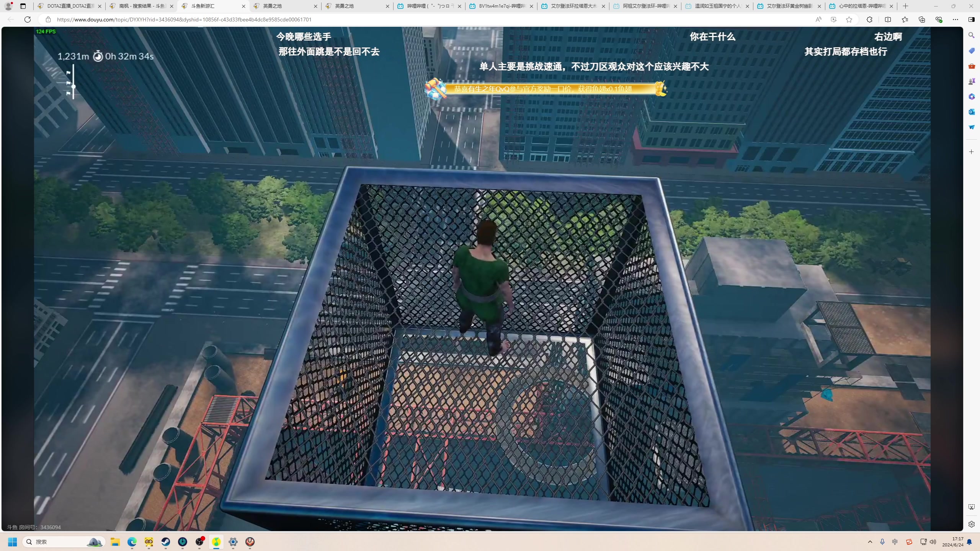Expand Settings and more ellipsis menu
The height and width of the screenshot is (551, 980).
tap(955, 20)
